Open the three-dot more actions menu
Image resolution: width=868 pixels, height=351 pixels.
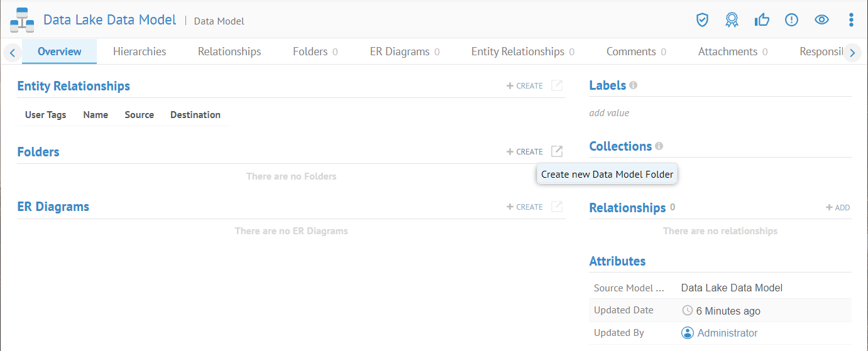[851, 20]
